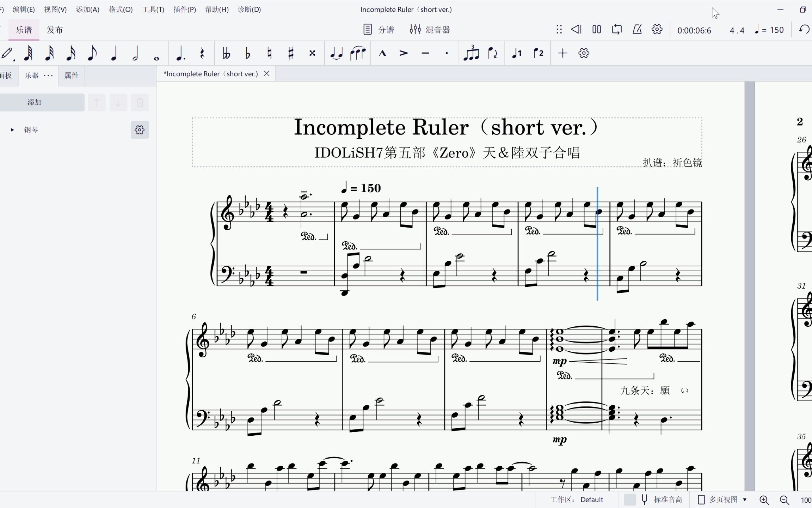Grab the playback toolbar handle
Image resolution: width=812 pixels, height=508 pixels.
tap(559, 29)
